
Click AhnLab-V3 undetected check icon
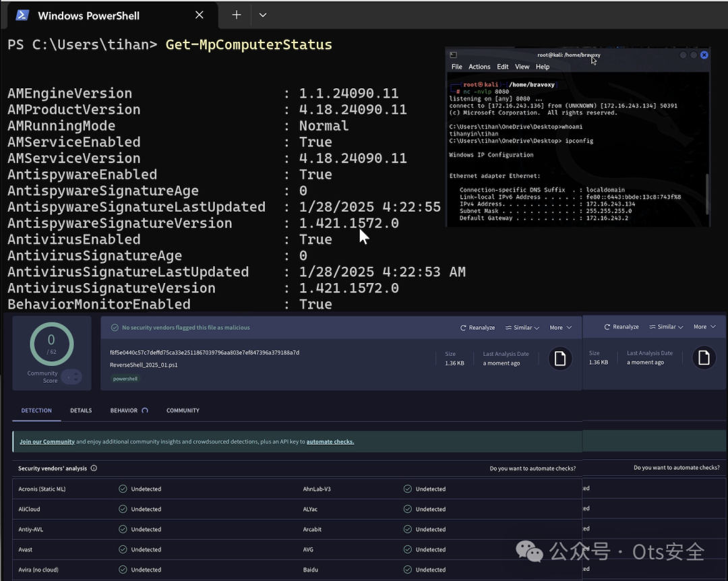tap(408, 489)
